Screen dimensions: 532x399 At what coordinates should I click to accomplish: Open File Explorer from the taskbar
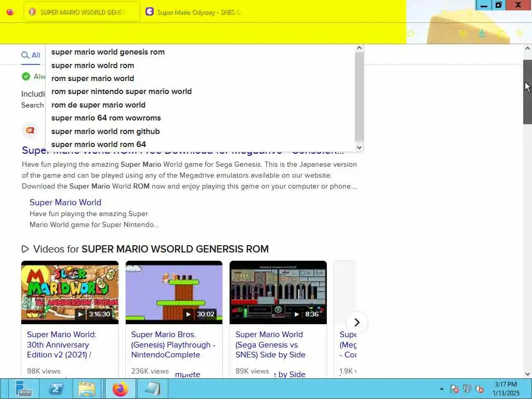click(87, 389)
